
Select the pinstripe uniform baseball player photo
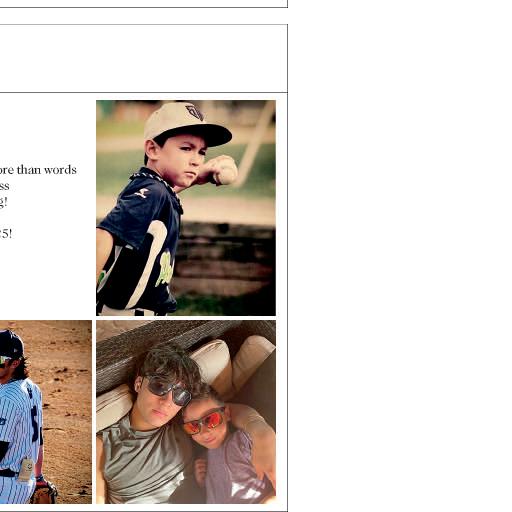click(46, 412)
